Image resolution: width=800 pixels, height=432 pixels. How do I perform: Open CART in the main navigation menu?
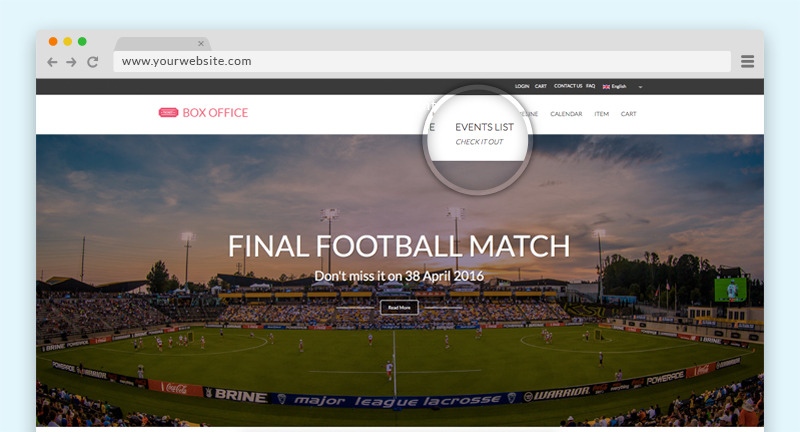[629, 114]
